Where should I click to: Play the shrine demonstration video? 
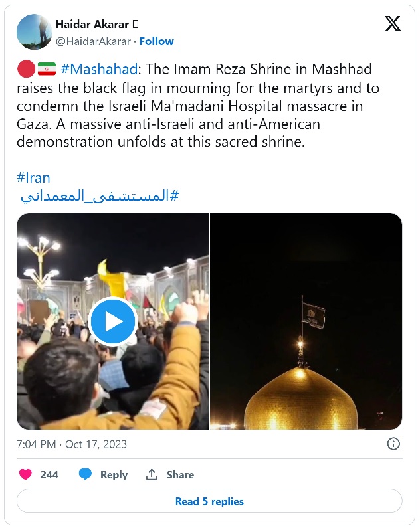113,321
